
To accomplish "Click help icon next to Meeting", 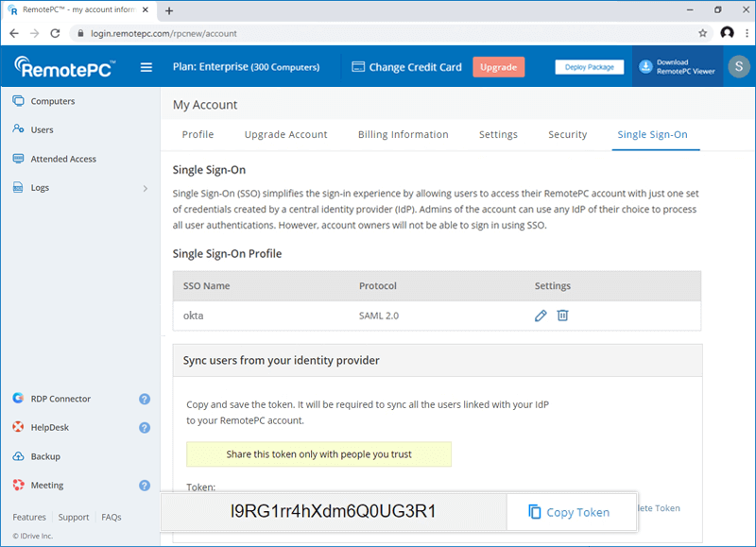I will point(145,486).
